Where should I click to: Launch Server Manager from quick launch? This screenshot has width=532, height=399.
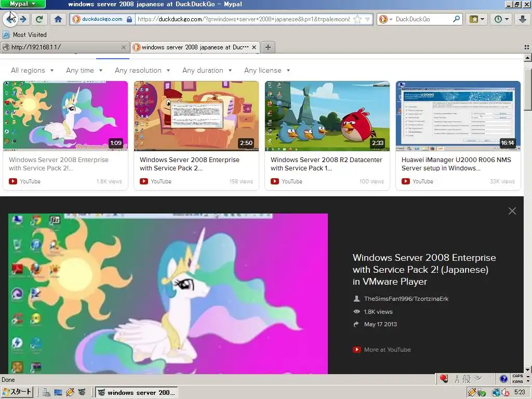46,393
